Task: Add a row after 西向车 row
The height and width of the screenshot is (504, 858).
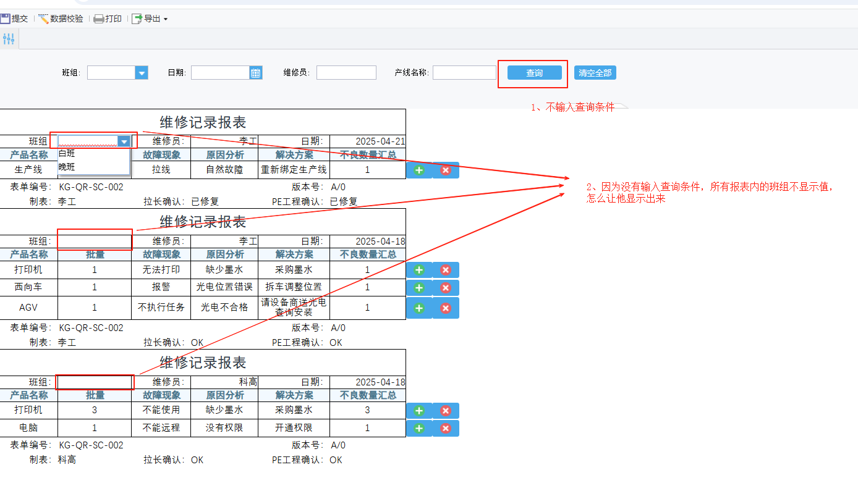Action: tap(419, 288)
